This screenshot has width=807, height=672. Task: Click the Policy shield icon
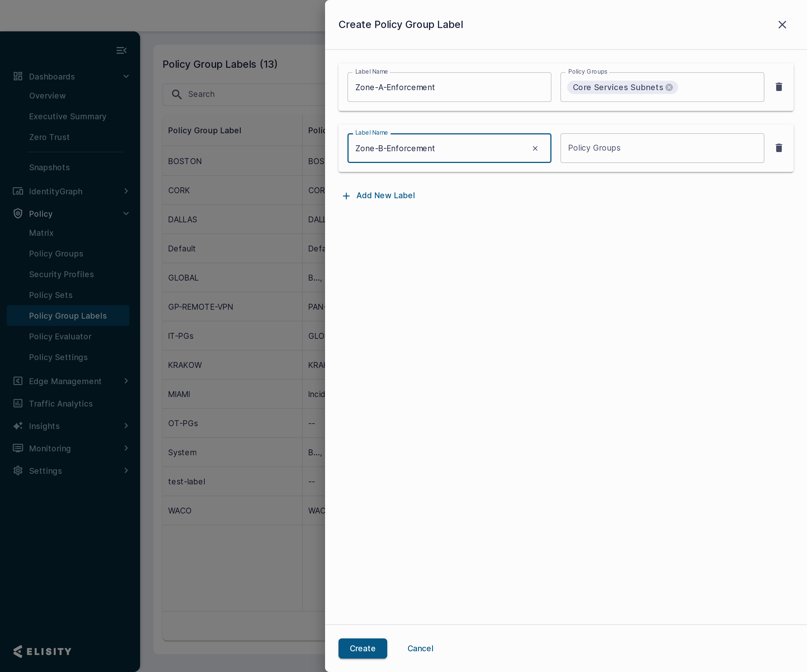[x=18, y=214]
